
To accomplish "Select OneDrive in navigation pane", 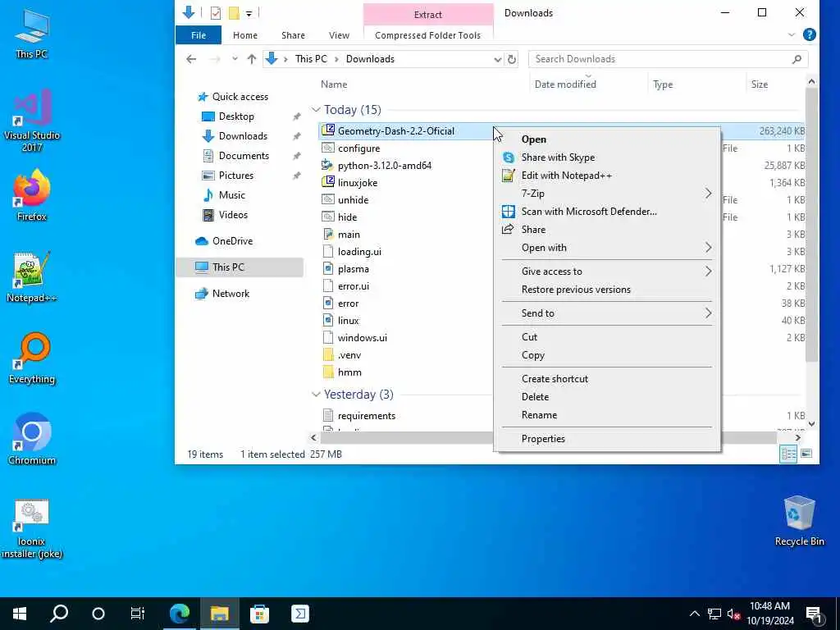I will pyautogui.click(x=232, y=241).
